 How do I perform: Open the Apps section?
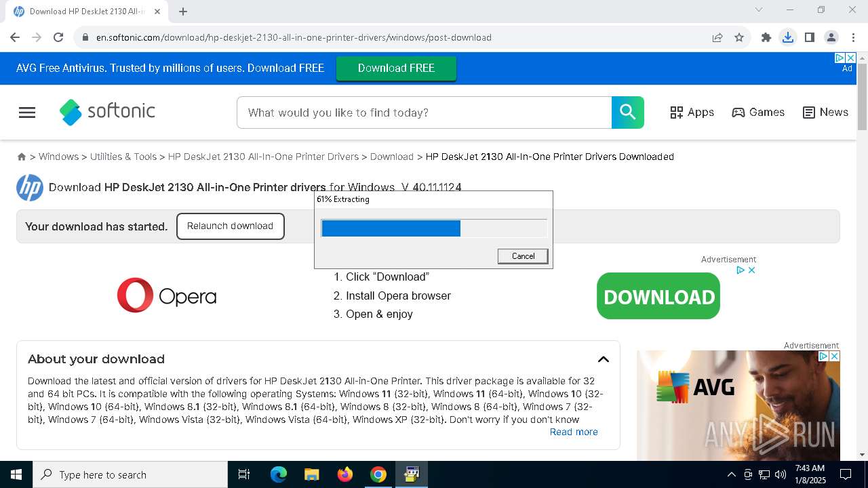coord(692,113)
